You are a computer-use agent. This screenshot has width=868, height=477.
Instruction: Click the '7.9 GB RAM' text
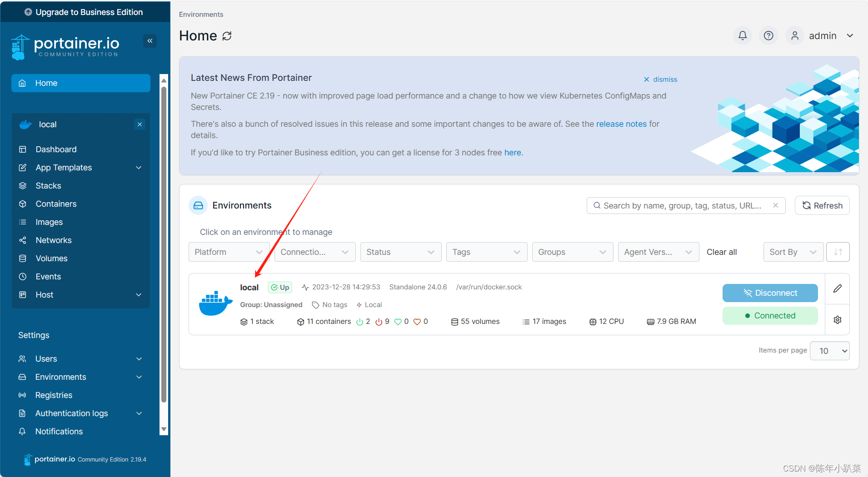[676, 322]
